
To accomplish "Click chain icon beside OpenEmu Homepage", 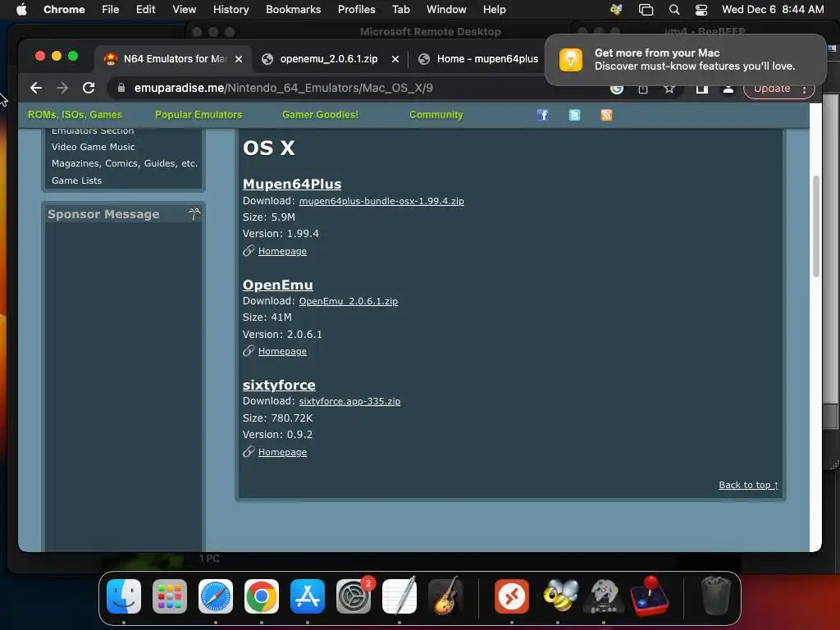I will [x=248, y=350].
